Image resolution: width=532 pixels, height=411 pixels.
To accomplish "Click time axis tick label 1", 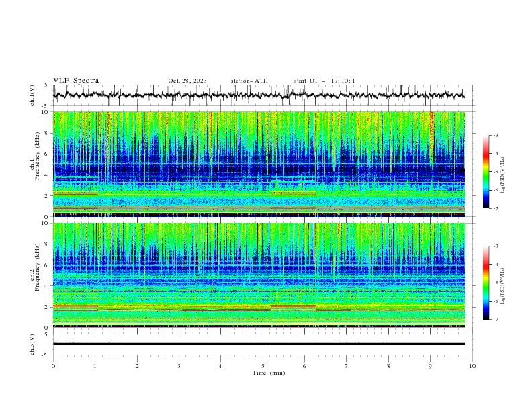I will point(95,366).
